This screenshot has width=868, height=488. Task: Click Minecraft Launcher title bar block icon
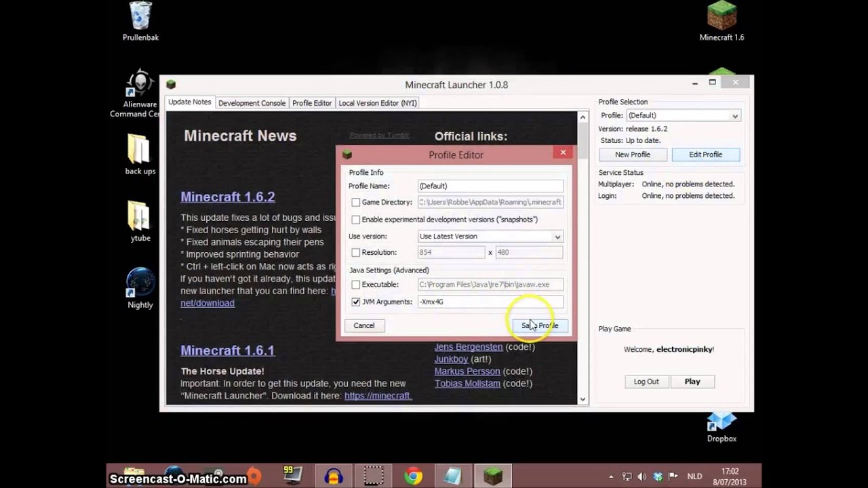tap(171, 85)
